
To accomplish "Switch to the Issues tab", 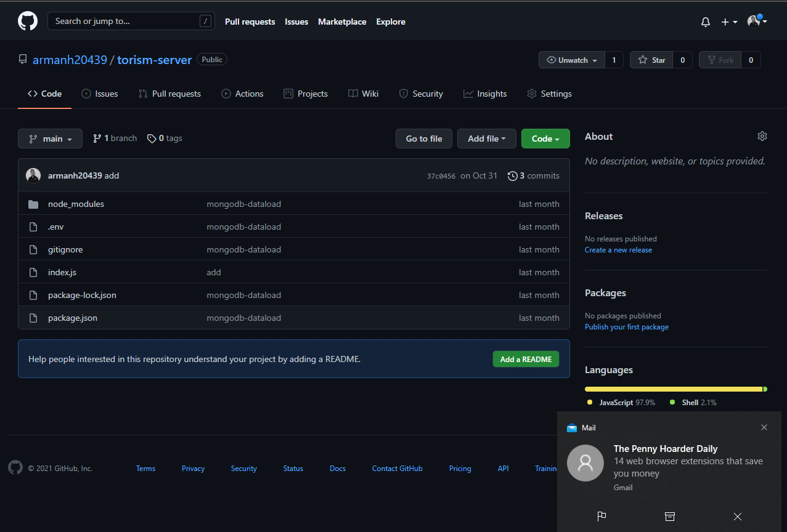I will 100,94.
